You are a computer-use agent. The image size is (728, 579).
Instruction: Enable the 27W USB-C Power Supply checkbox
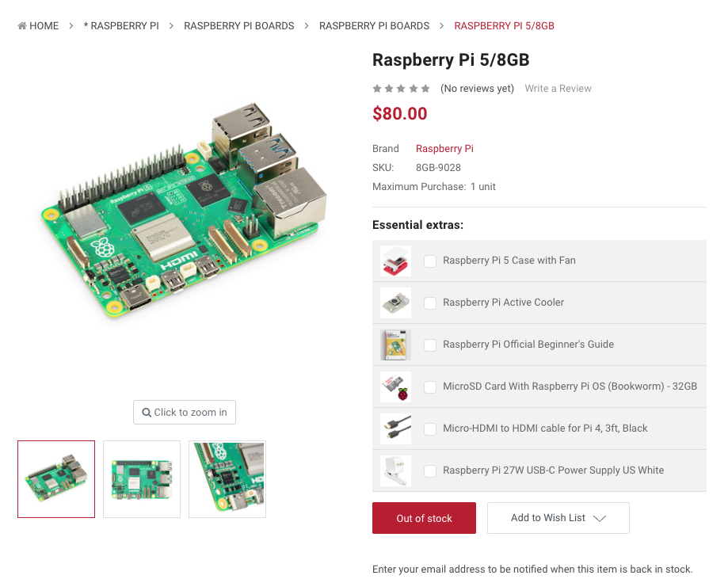pos(430,470)
